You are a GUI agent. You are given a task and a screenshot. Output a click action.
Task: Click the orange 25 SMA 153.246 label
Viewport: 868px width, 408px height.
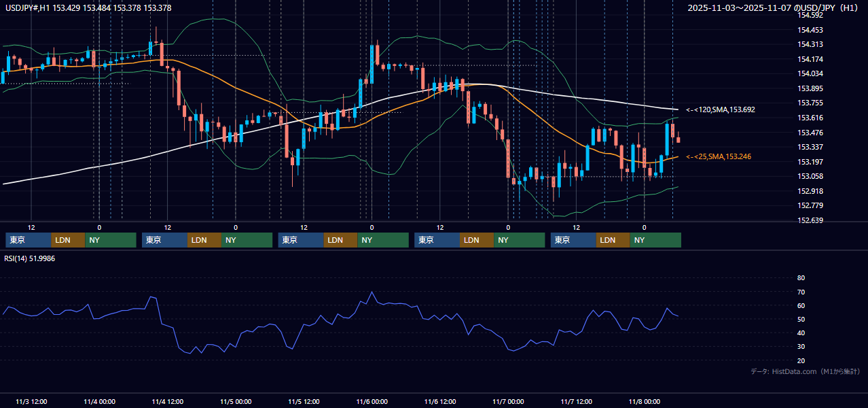(719, 156)
